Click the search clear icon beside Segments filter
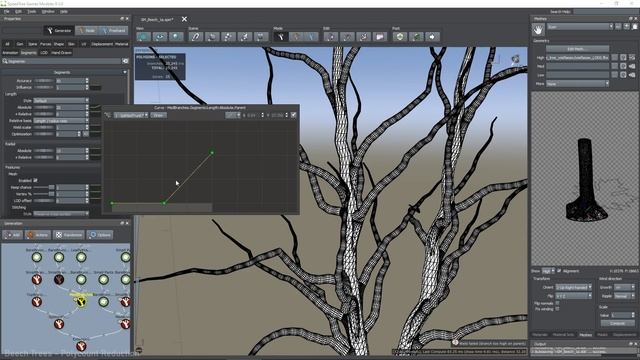 coord(125,61)
